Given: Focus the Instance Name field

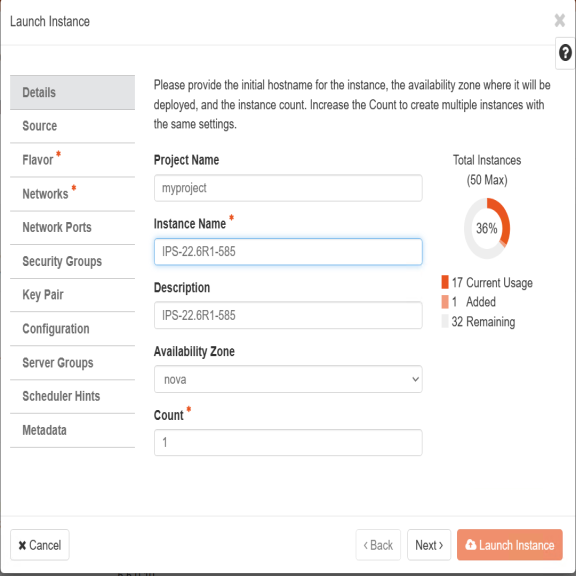Looking at the screenshot, I should [288, 252].
